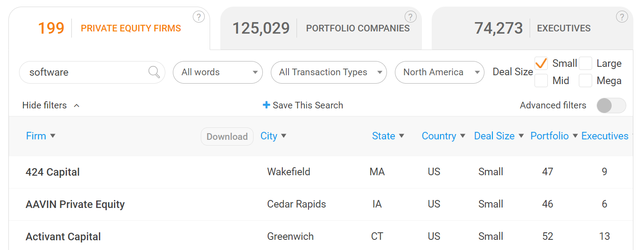Check the Large deal size checkbox
This screenshot has width=644, height=250.
(x=585, y=63)
